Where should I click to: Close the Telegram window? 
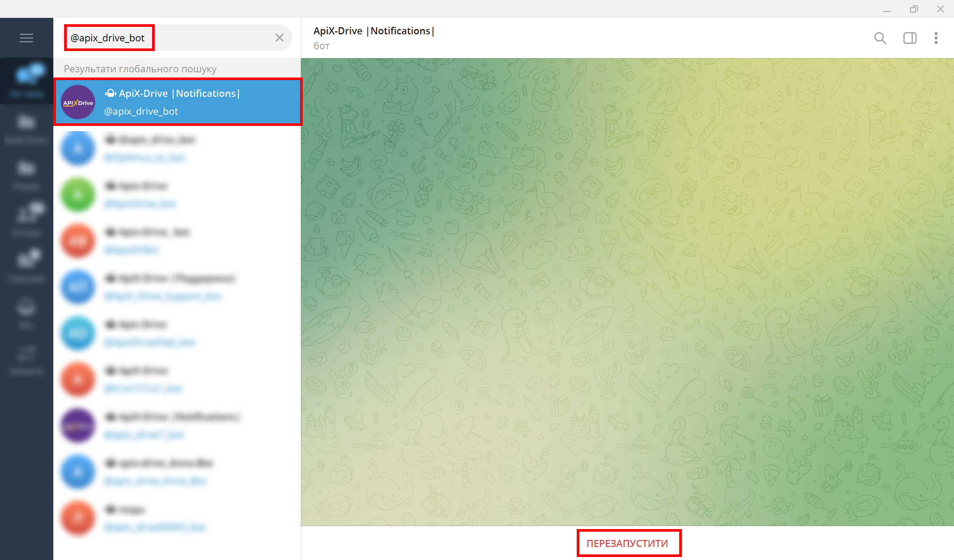[940, 9]
